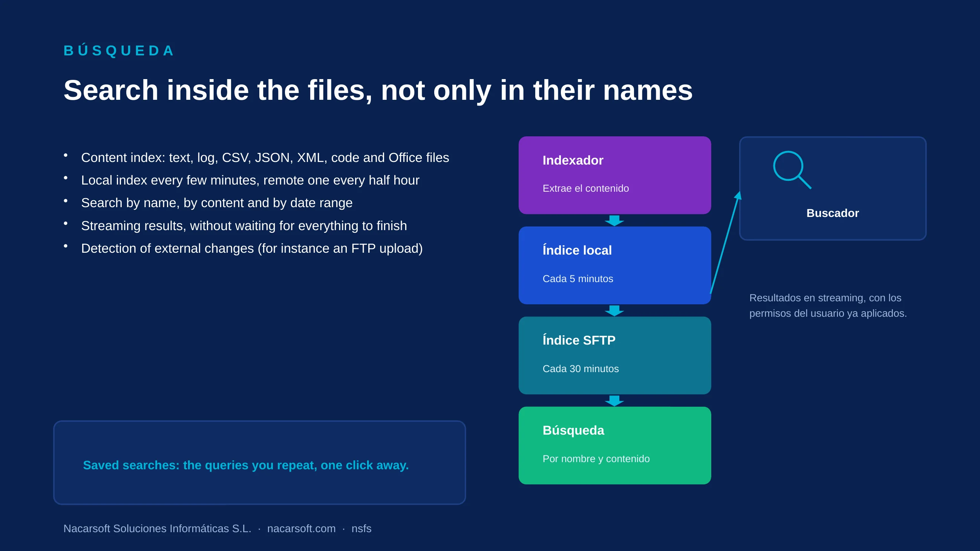This screenshot has width=980, height=551.
Task: Click the BÚSQUEDA section heading
Action: 119,50
